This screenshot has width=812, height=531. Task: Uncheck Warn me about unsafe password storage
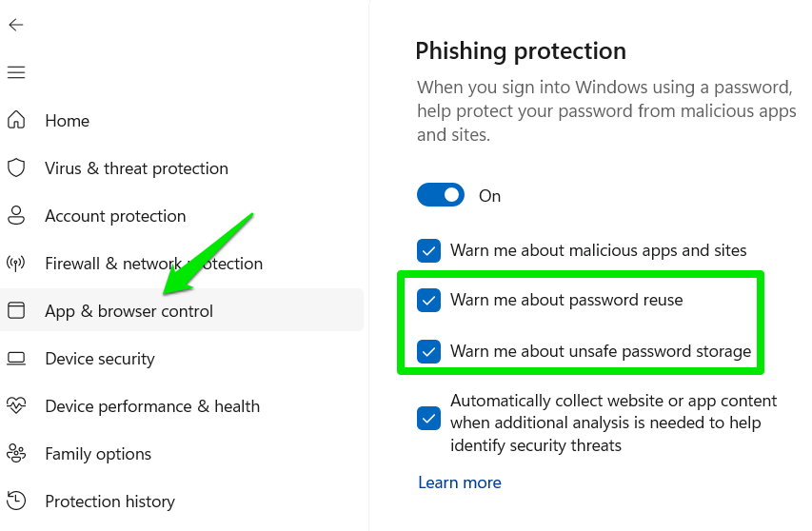[429, 352]
